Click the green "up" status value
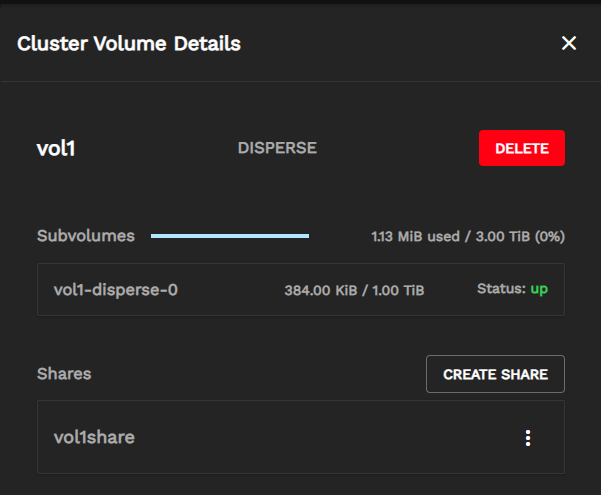Image resolution: width=601 pixels, height=495 pixels. click(539, 289)
